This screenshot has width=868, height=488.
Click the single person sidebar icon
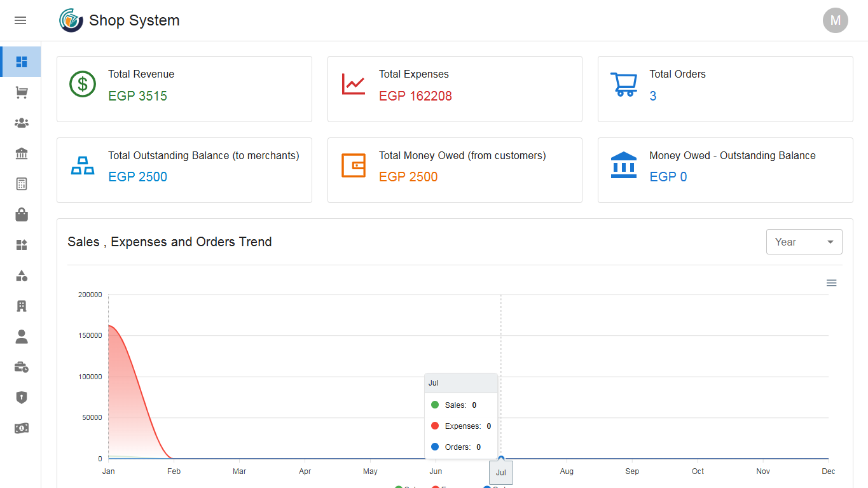click(x=22, y=337)
